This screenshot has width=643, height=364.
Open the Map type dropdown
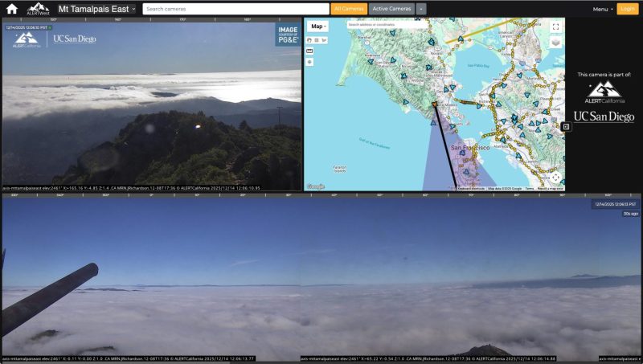pos(319,27)
